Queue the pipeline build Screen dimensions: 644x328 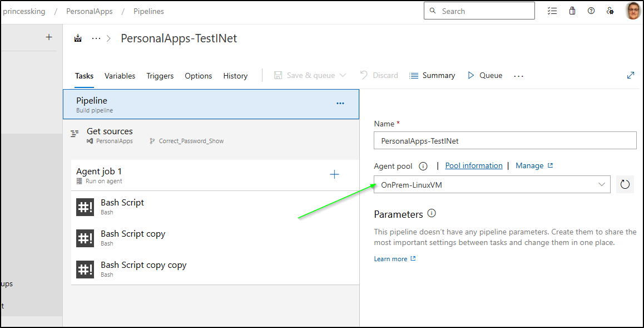[484, 76]
